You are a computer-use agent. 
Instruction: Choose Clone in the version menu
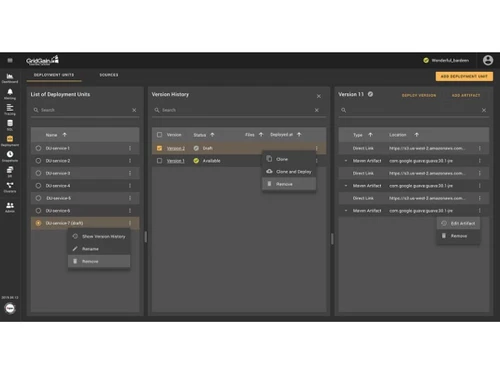click(289, 159)
